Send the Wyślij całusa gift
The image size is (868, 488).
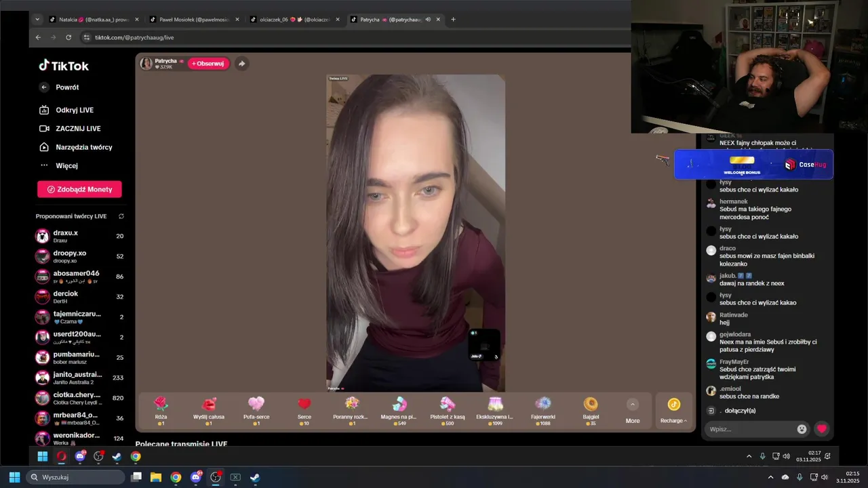(209, 411)
